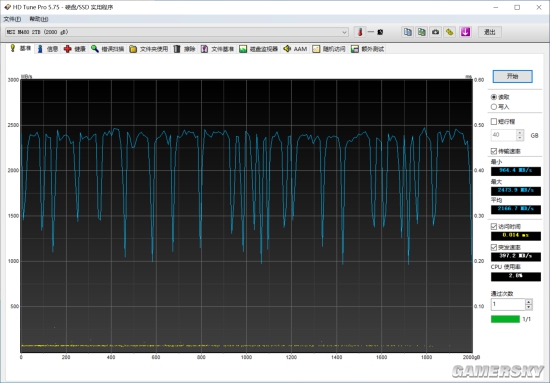Open options with the yellow tool icon

(450, 32)
